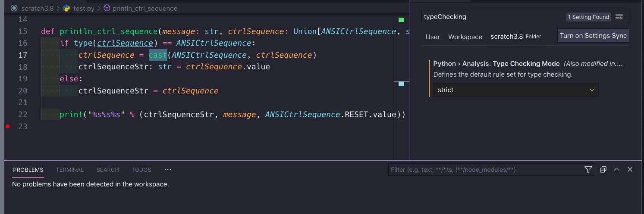Select the Type Checking Mode setting title
Viewport: 644px width, 214px height.
pyautogui.click(x=496, y=64)
